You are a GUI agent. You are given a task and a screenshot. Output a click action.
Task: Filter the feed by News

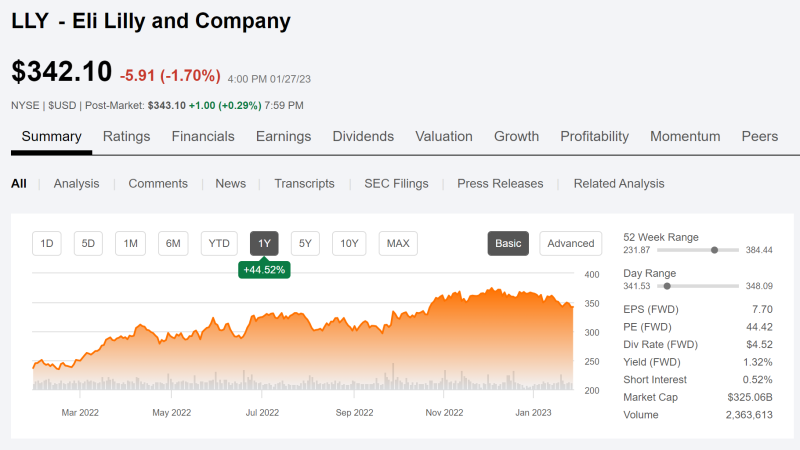point(231,184)
